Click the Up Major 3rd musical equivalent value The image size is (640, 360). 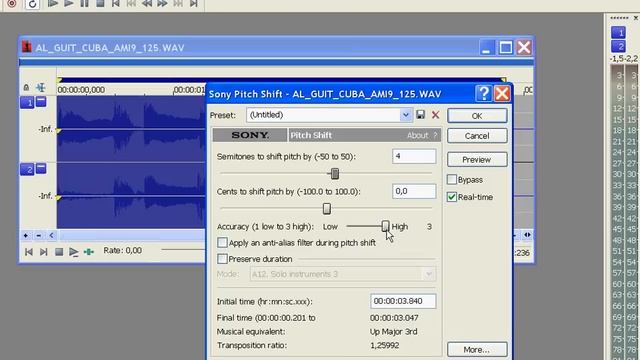tap(393, 331)
